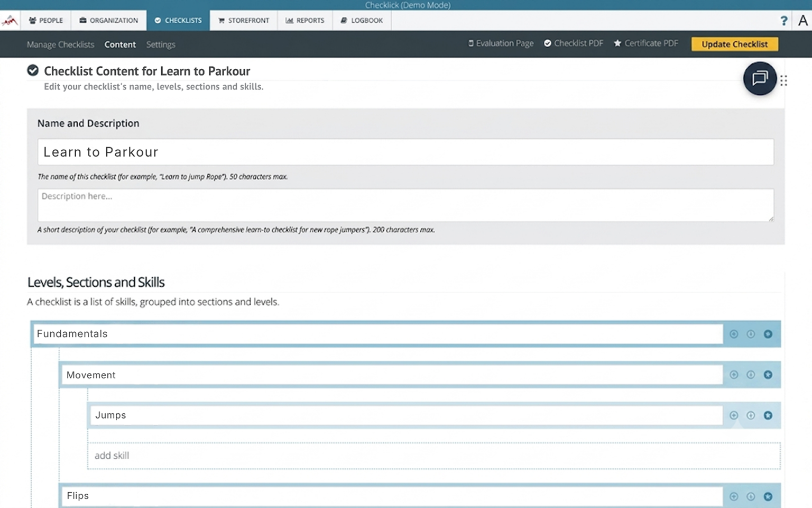Open the Checklist PDF link

coord(574,43)
